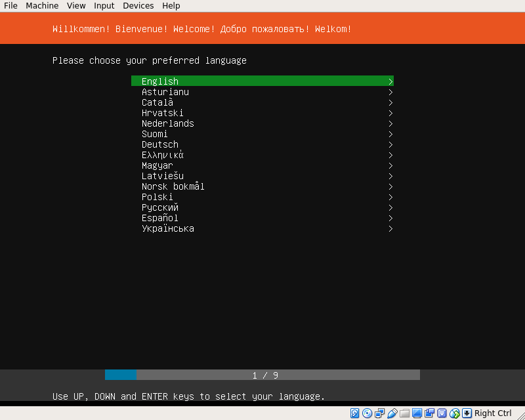Open the USB devices status icon
This screenshot has height=420, width=525.
(x=392, y=413)
